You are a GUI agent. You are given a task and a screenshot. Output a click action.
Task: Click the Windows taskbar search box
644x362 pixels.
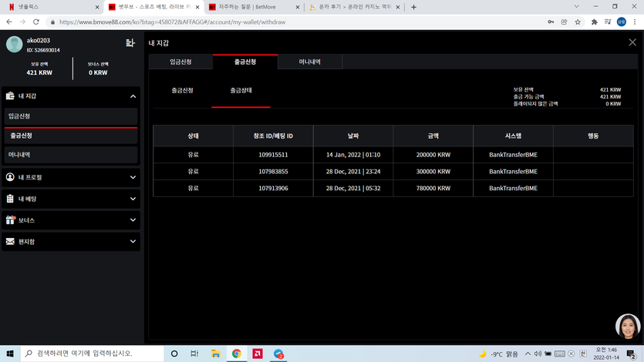point(93,354)
